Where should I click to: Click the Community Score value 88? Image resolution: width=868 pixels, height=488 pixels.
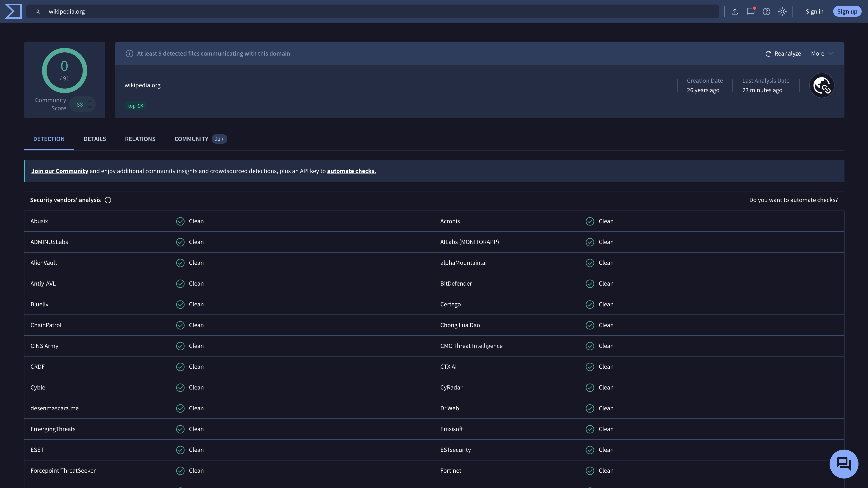click(x=80, y=104)
